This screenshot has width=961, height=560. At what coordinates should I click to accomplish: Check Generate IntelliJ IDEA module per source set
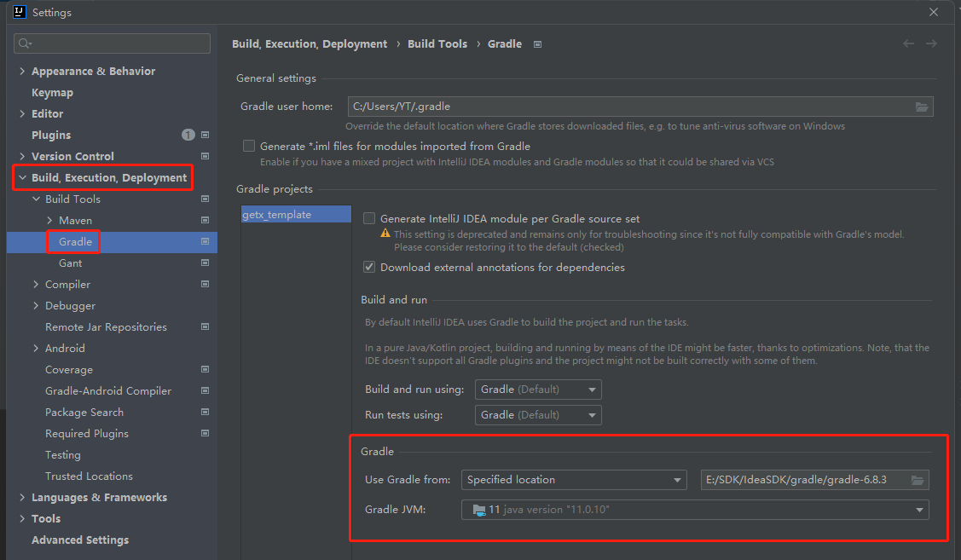pyautogui.click(x=369, y=219)
